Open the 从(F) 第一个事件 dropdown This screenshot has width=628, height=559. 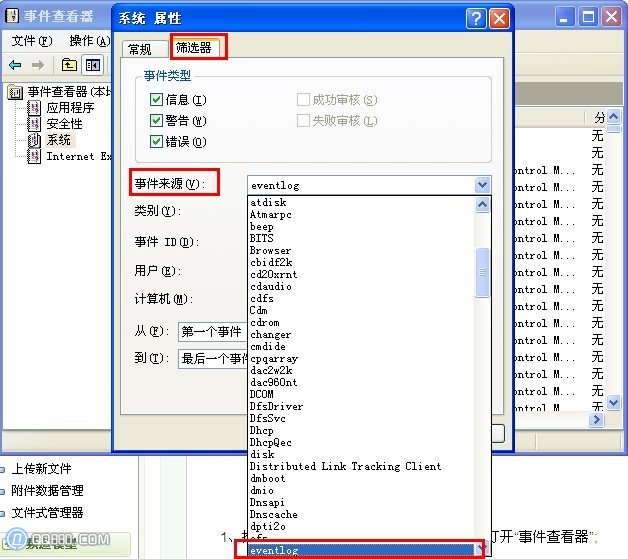coord(213,332)
